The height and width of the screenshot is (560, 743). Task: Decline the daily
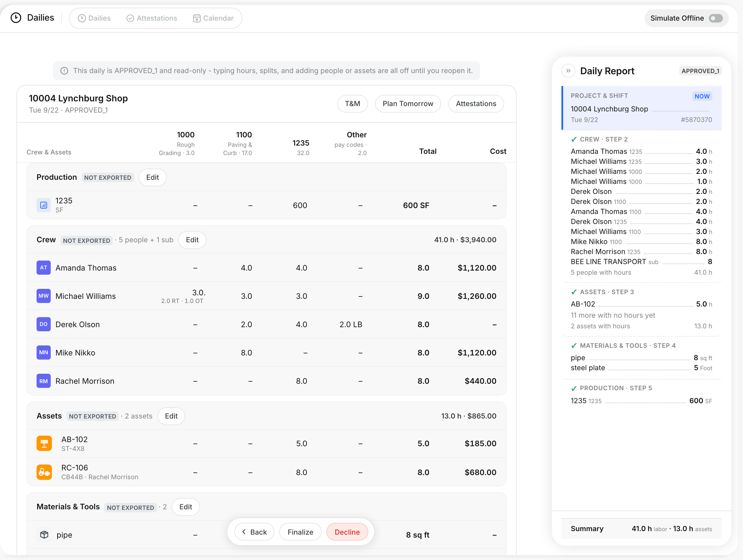pyautogui.click(x=347, y=532)
